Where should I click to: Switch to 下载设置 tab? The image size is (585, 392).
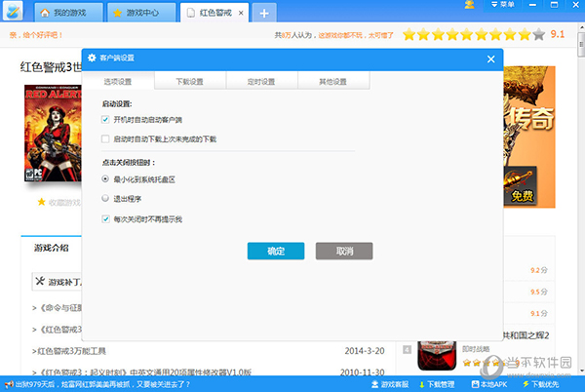tap(189, 81)
